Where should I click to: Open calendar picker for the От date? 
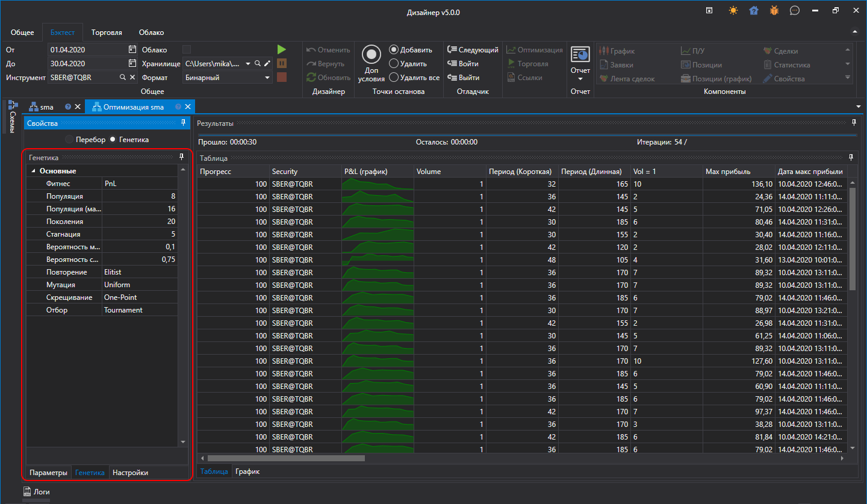click(132, 49)
